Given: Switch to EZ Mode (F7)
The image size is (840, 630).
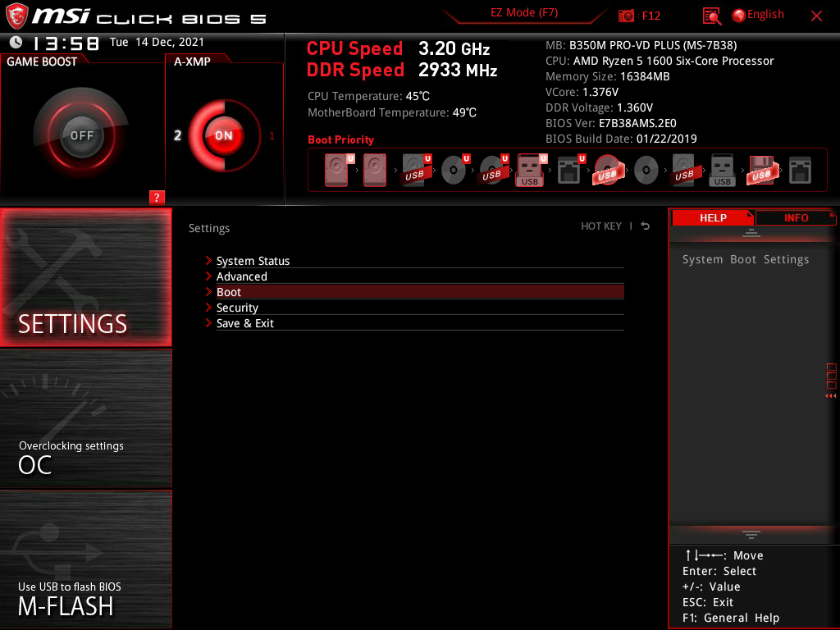Looking at the screenshot, I should (524, 13).
